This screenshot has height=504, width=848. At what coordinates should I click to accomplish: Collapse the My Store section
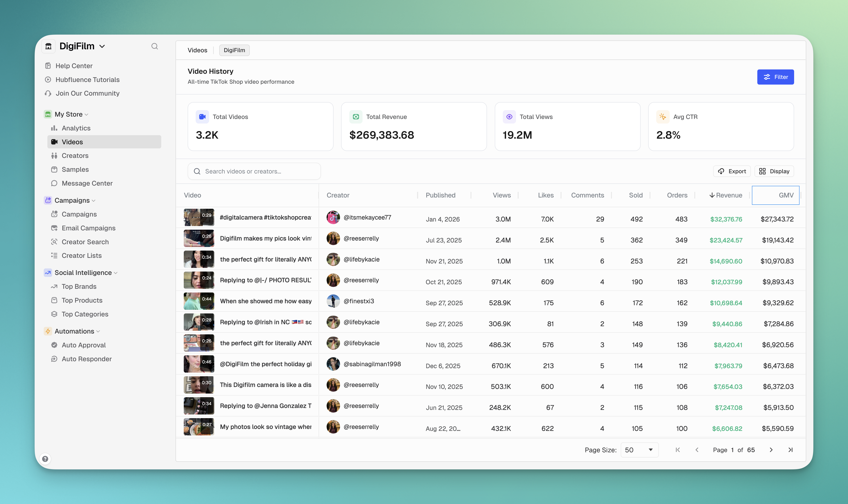(x=87, y=114)
